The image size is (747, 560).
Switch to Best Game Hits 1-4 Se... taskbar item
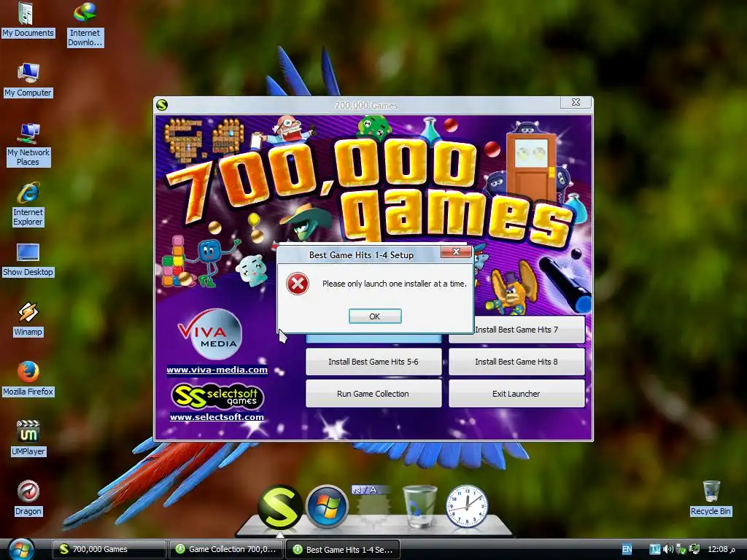343,550
